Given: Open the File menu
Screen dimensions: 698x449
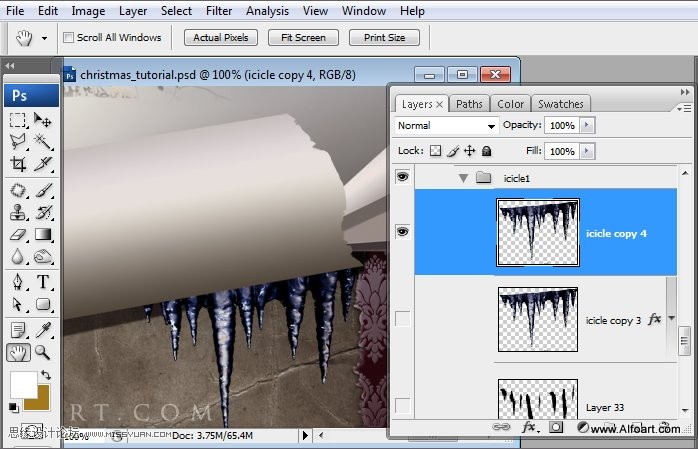Looking at the screenshot, I should (15, 11).
